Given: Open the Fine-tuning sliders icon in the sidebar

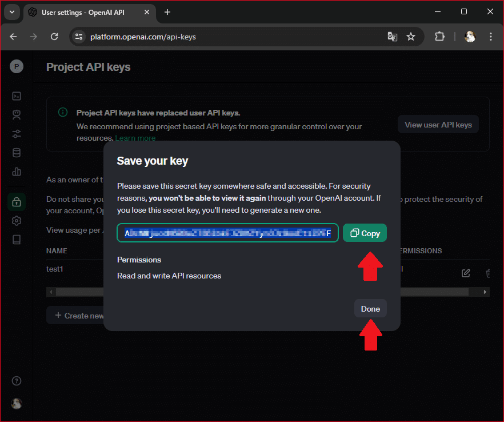Looking at the screenshot, I should coord(17,134).
